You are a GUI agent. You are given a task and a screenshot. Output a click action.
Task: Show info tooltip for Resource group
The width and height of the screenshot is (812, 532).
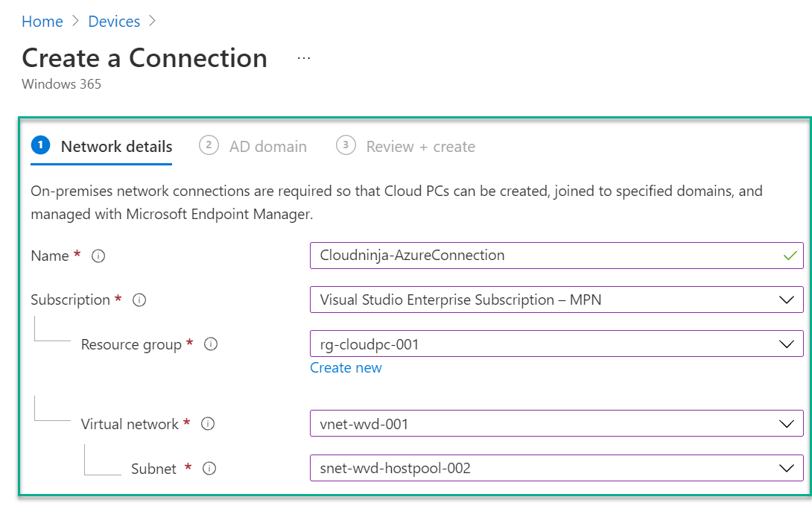tap(211, 344)
